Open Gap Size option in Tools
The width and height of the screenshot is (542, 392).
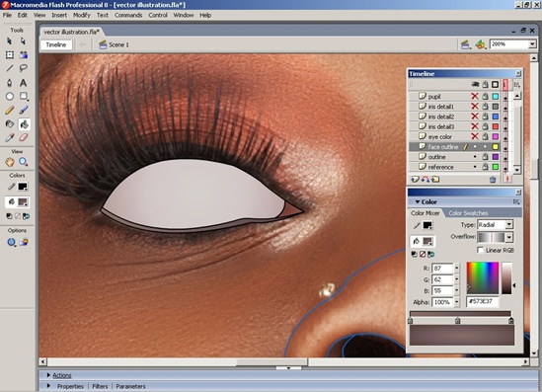coord(11,242)
